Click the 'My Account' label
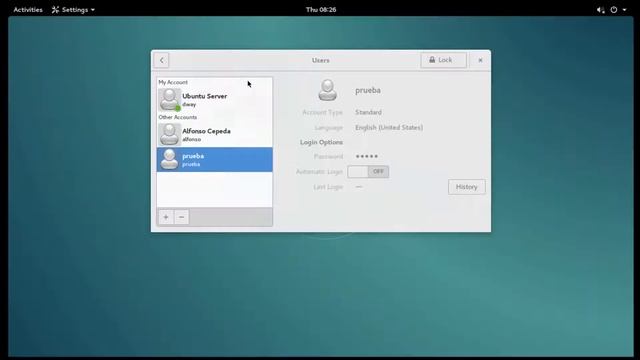This screenshot has height=360, width=640. [x=173, y=82]
